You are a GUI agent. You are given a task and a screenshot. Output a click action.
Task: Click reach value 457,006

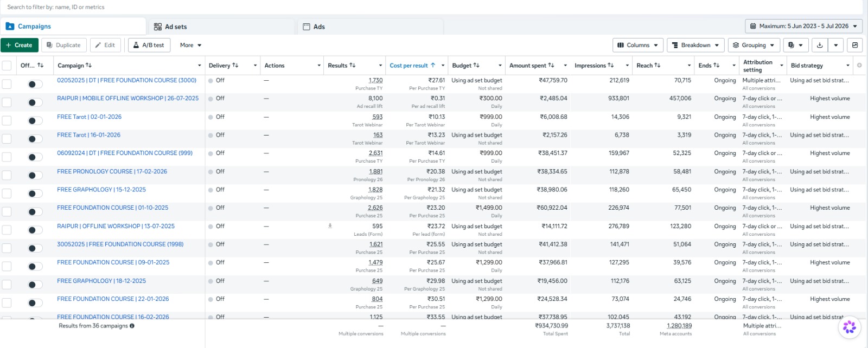(x=680, y=99)
